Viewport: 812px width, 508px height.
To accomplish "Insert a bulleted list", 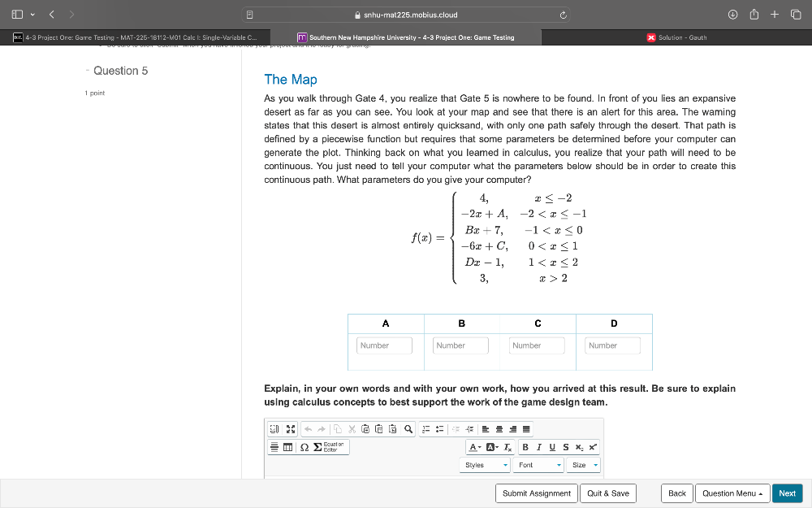I will [439, 429].
